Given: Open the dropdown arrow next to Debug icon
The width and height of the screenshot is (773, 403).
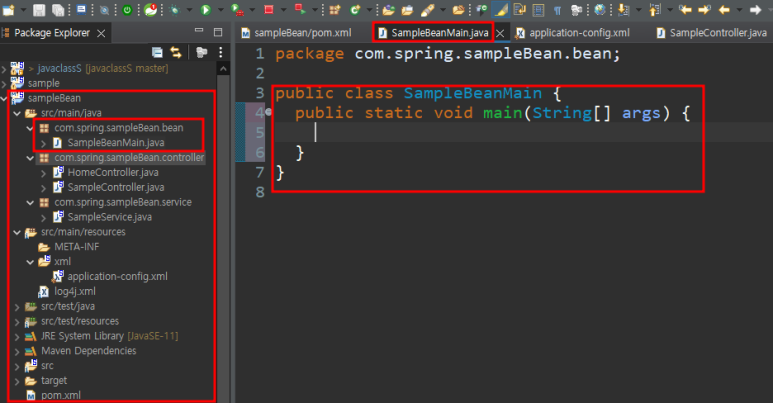Looking at the screenshot, I should click(x=189, y=10).
